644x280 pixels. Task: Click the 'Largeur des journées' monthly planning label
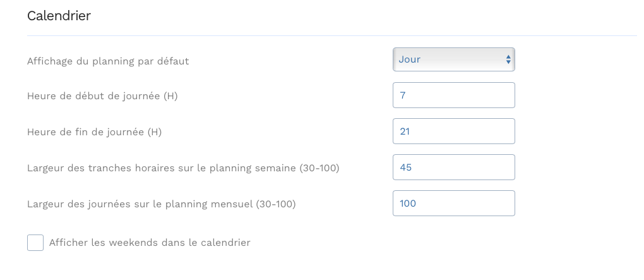(x=161, y=204)
